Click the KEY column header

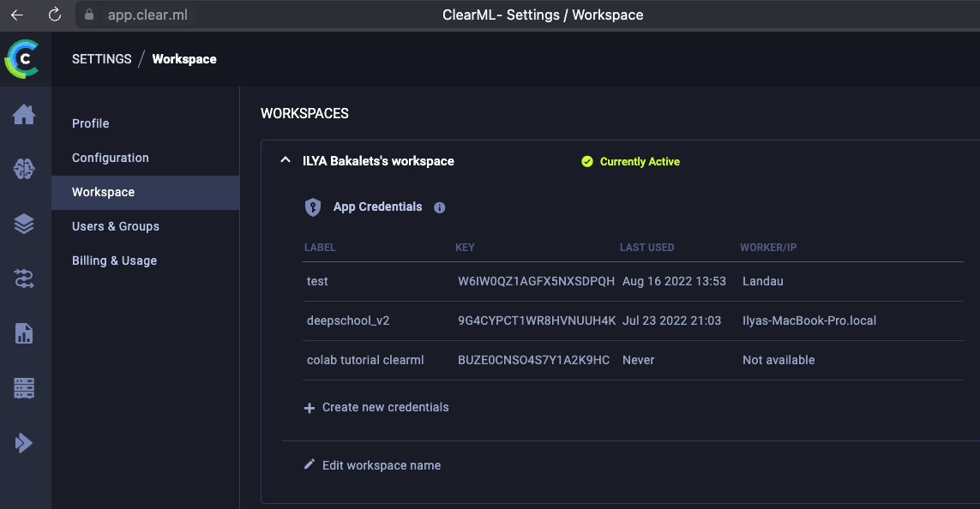point(465,248)
